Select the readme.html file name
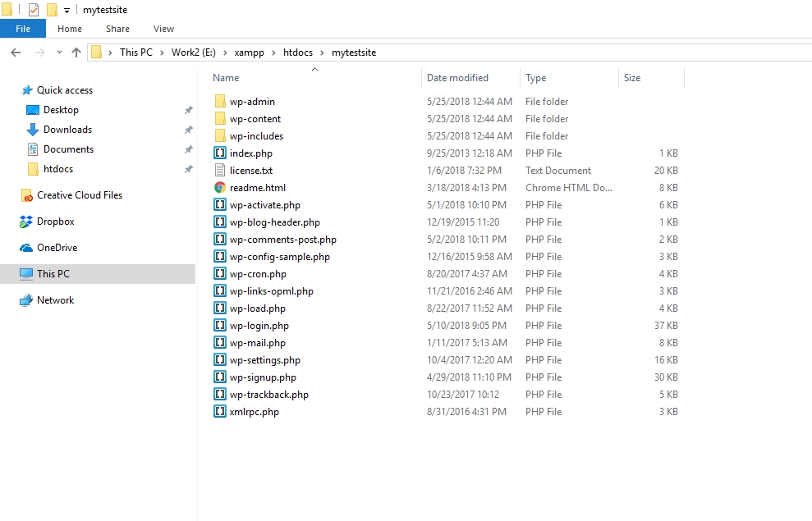Screen dimensions: 812x521 click(258, 187)
